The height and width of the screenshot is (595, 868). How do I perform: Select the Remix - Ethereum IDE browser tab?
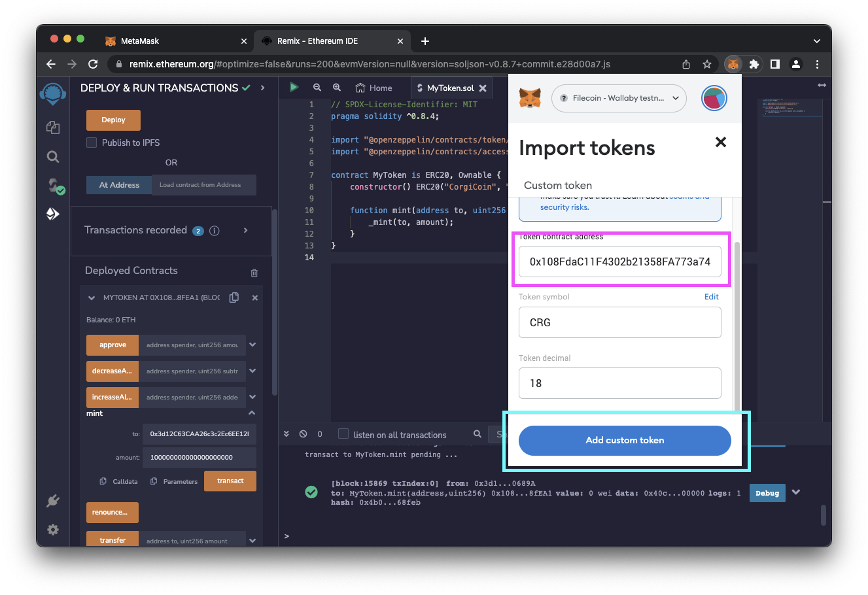(x=332, y=41)
